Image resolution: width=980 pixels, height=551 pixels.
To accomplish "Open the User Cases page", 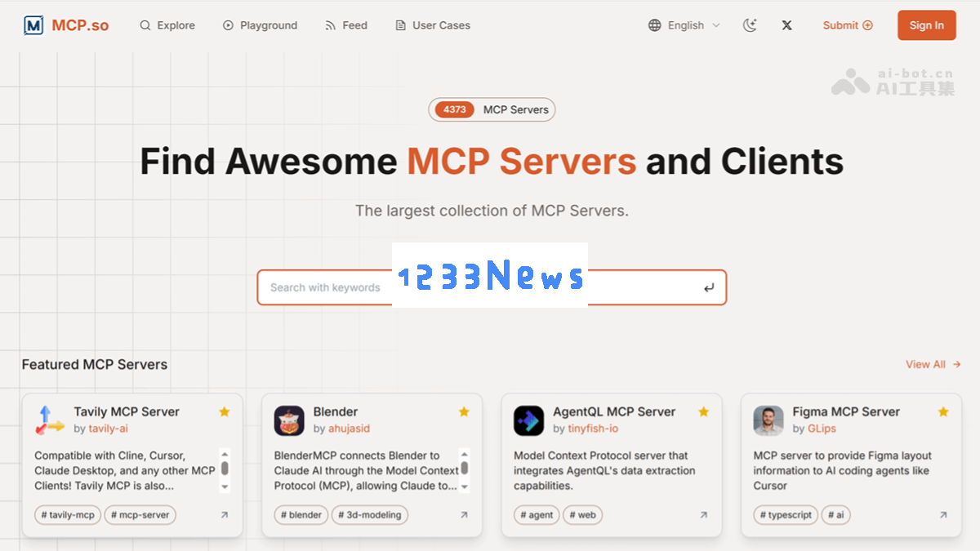I will (433, 25).
